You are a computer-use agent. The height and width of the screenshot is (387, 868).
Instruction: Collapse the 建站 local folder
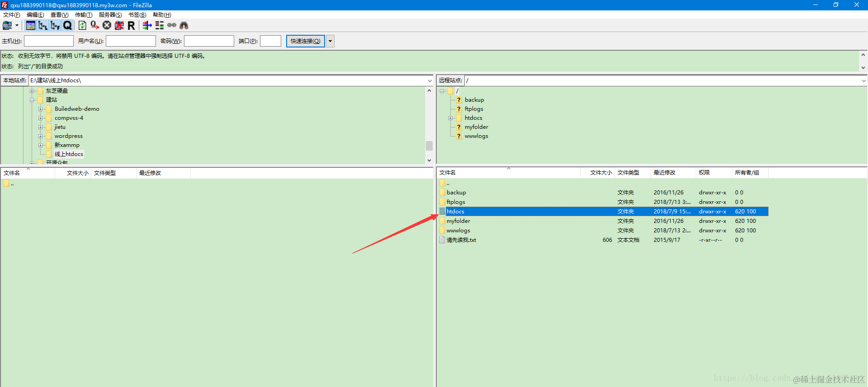click(32, 100)
